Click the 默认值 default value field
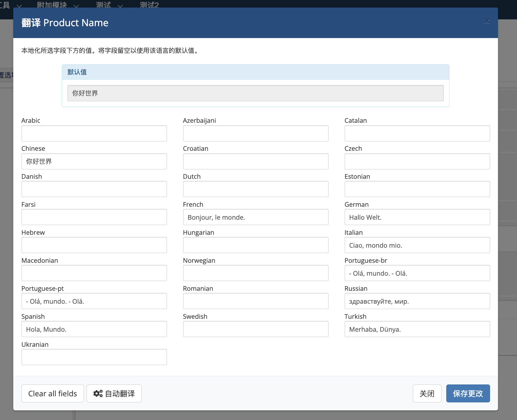Viewport: 517px width, 420px height. (x=256, y=93)
